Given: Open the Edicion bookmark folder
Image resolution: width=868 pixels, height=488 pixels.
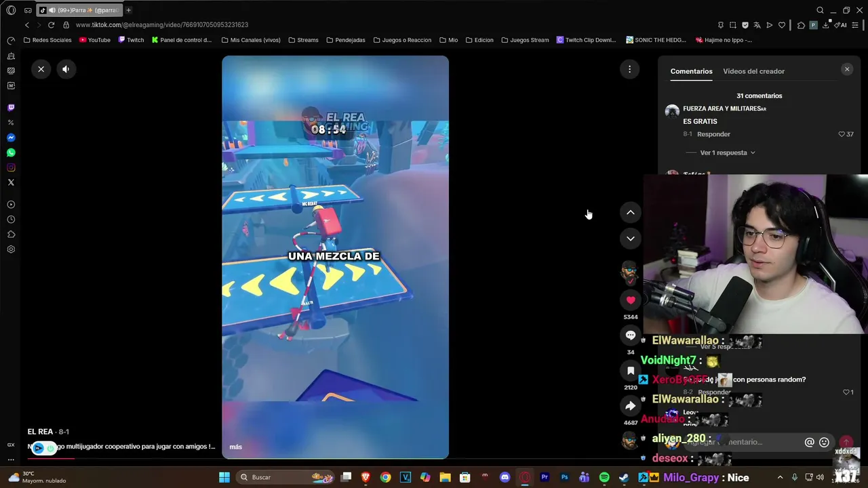Looking at the screenshot, I should tap(479, 40).
